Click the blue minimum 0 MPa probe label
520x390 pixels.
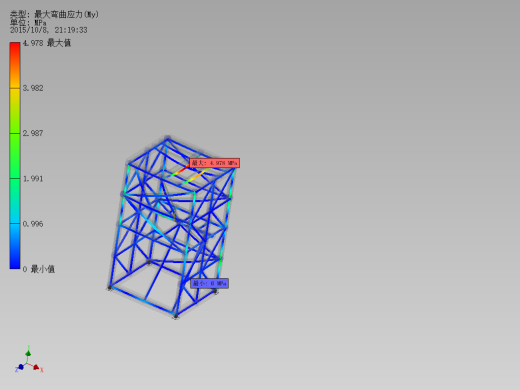pos(209,284)
